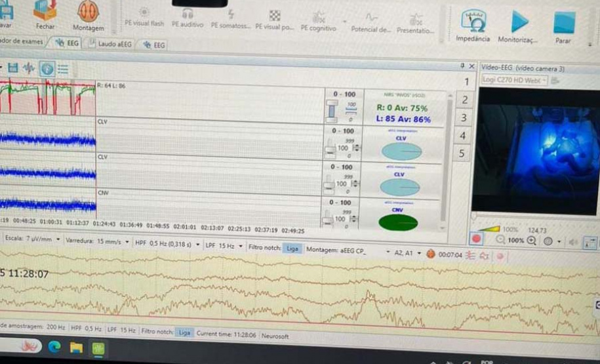This screenshot has height=364, width=600.
Task: Close the trend panel with the X
Action: [472, 66]
